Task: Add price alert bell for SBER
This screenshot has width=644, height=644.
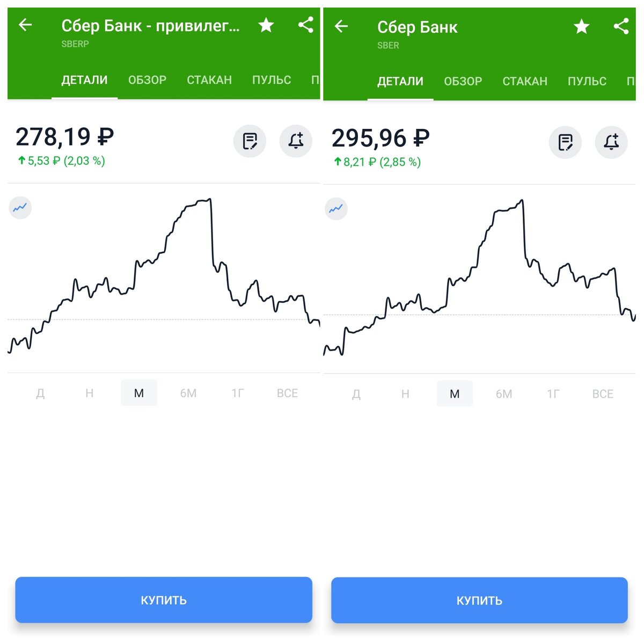Action: click(611, 142)
